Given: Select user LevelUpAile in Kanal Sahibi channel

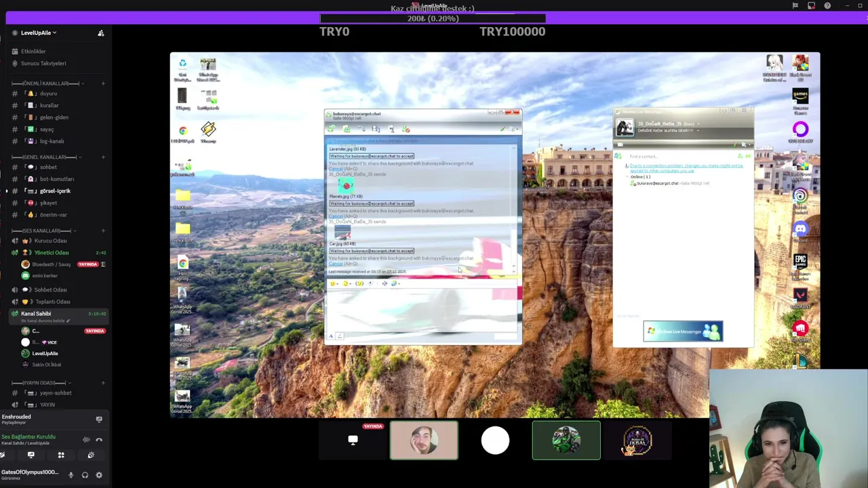Looking at the screenshot, I should pos(45,354).
